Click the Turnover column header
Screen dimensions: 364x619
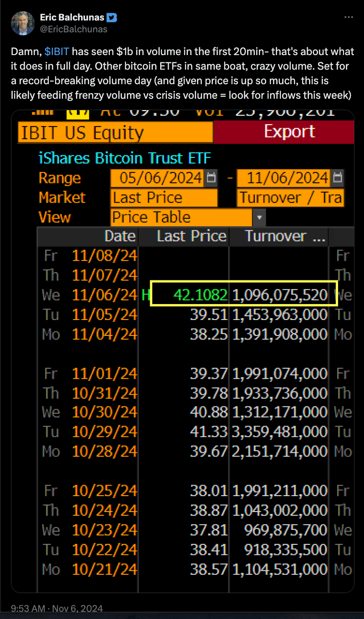click(285, 236)
